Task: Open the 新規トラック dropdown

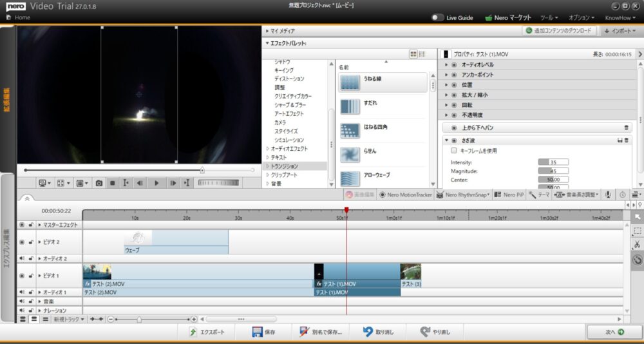Action: tap(69, 319)
